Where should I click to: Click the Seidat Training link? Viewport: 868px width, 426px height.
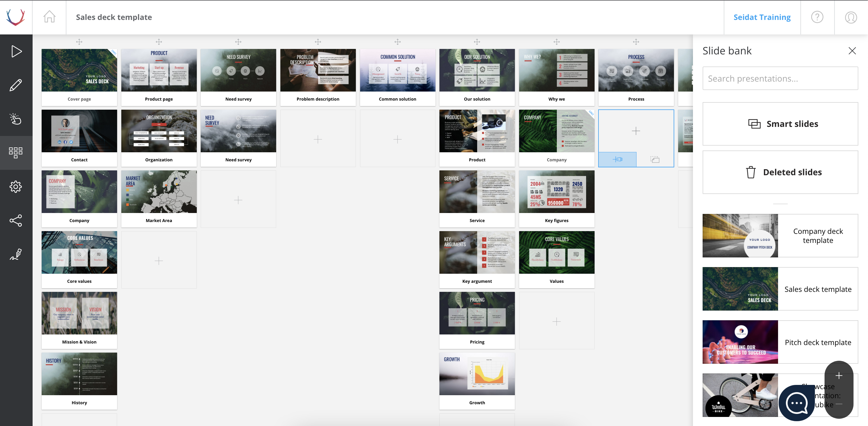coord(762,17)
